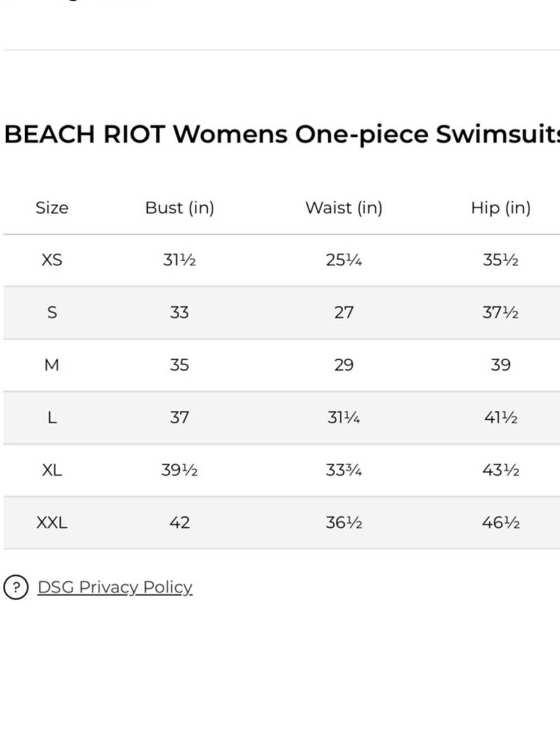The width and height of the screenshot is (560, 747).
Task: Click the M hip value 39
Action: coord(501,365)
